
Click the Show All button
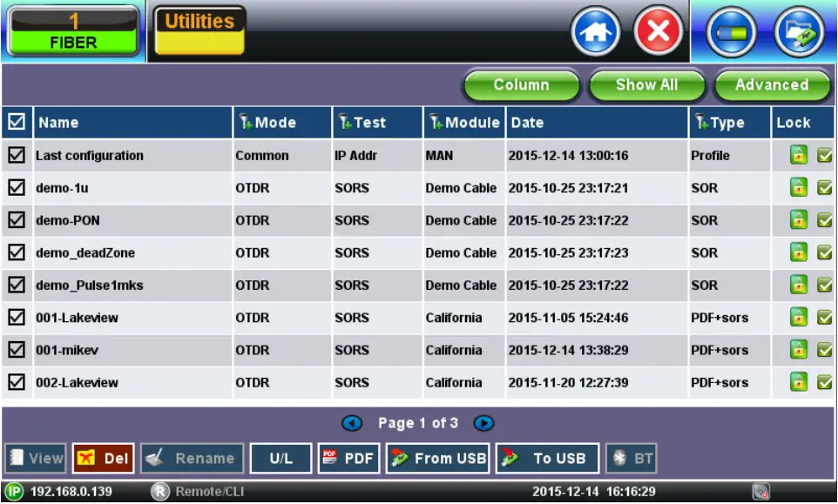tap(646, 85)
